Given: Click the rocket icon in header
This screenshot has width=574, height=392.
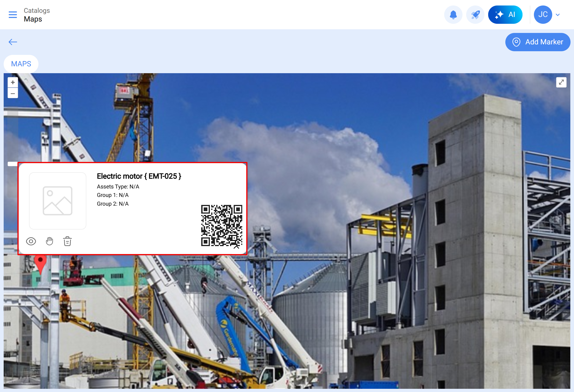Looking at the screenshot, I should tap(475, 15).
